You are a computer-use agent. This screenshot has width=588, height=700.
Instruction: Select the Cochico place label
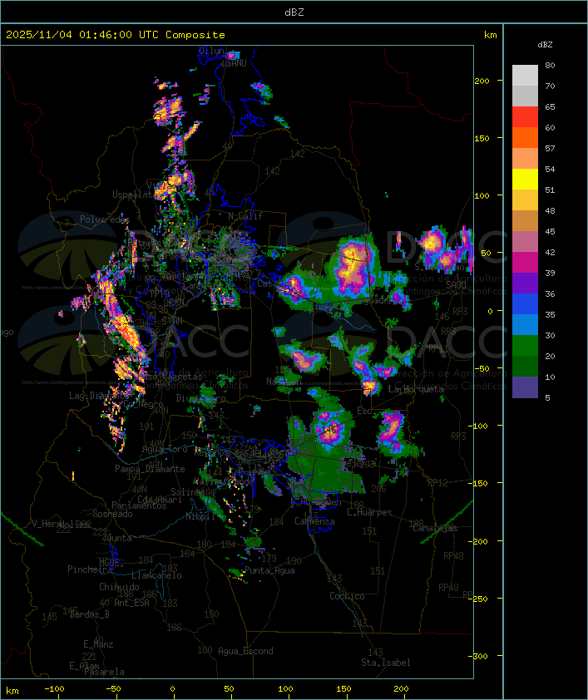347,596
